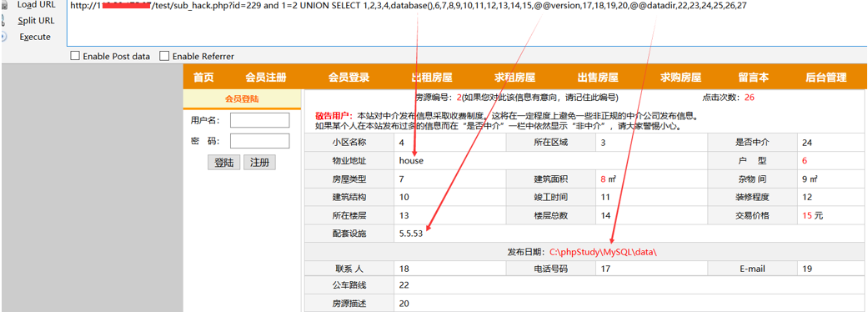
Task: Enable the Referrer checkbox
Action: (164, 56)
